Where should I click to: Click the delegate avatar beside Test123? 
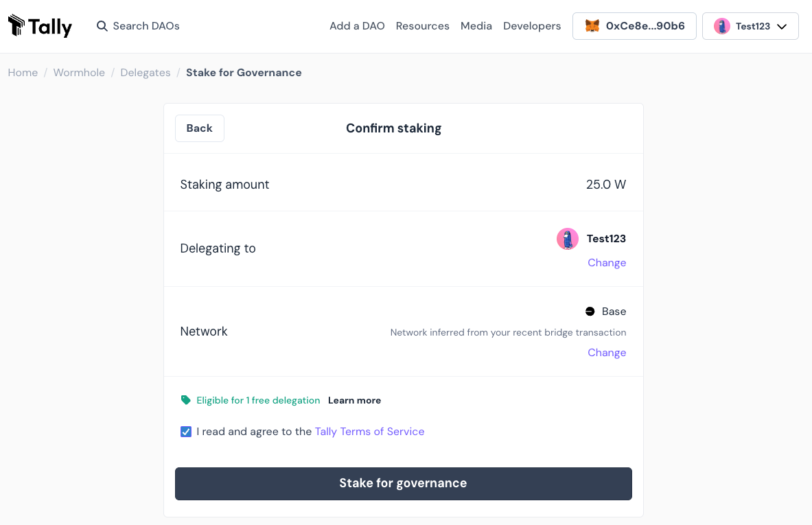click(x=568, y=239)
